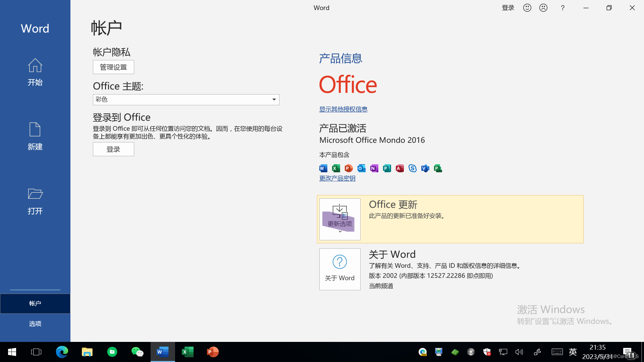Open Excel from the Windows taskbar
The width and height of the screenshot is (644, 362).
(x=187, y=352)
